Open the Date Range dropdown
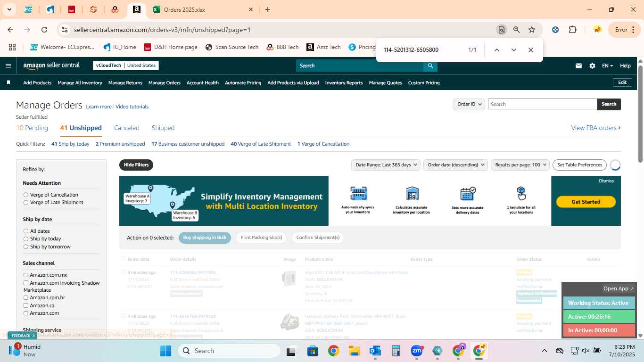644x362 pixels. (x=387, y=165)
